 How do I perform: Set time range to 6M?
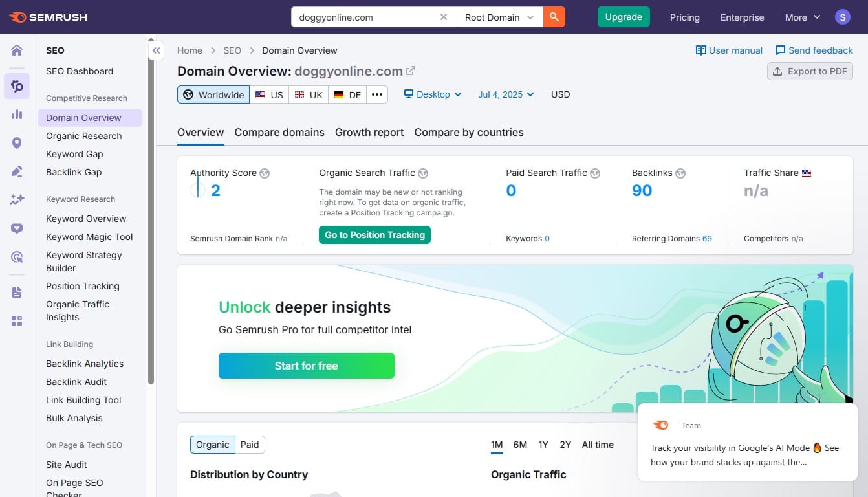point(520,445)
